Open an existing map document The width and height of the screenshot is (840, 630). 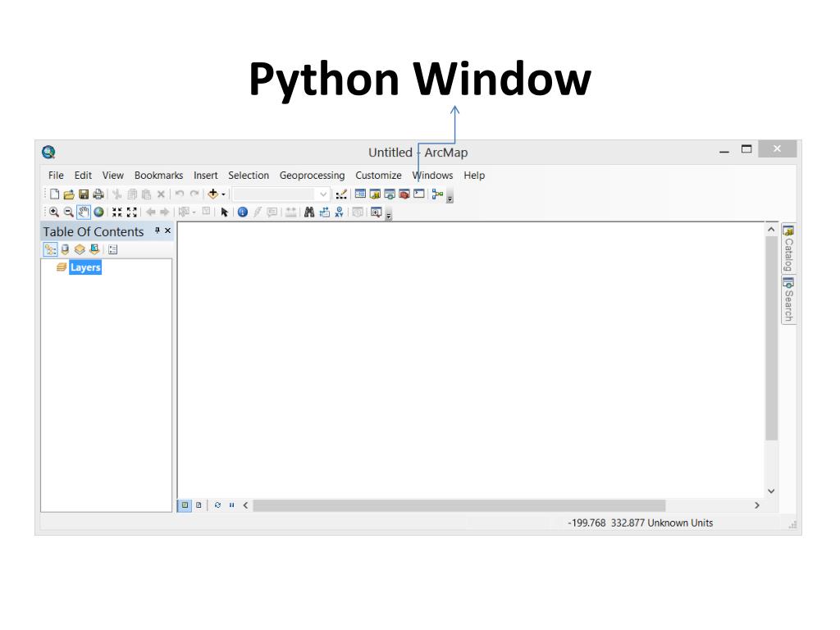point(69,194)
